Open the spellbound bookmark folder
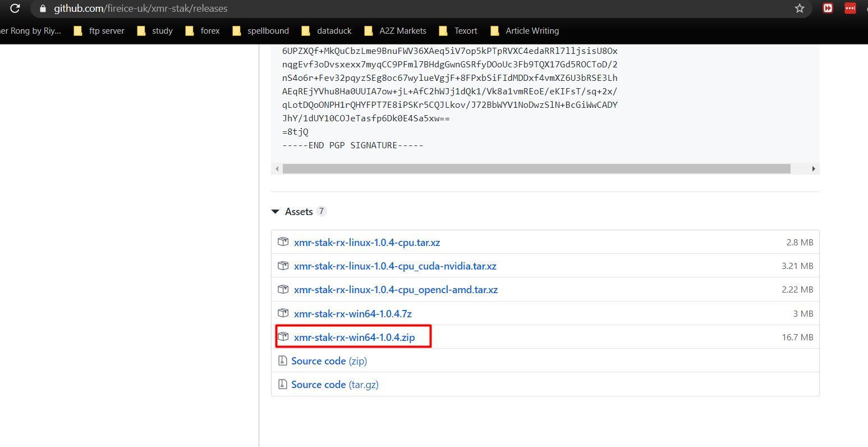This screenshot has width=868, height=447. pyautogui.click(x=260, y=31)
